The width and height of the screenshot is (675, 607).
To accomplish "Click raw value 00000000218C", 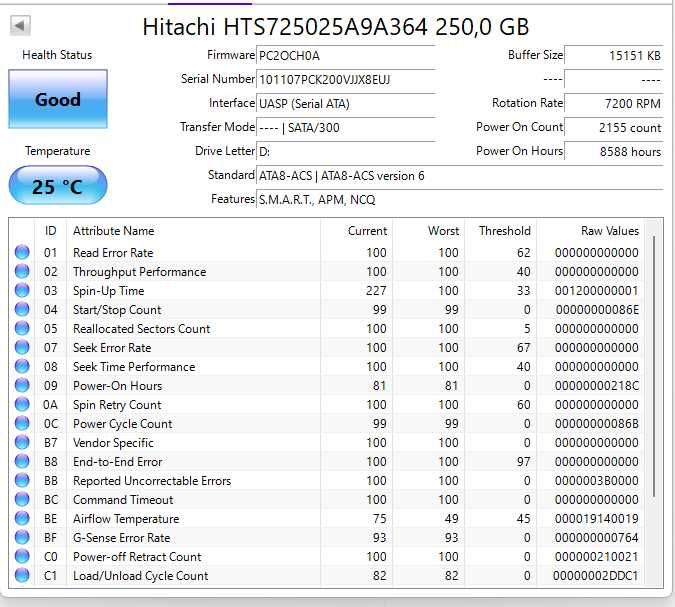I will pos(596,386).
